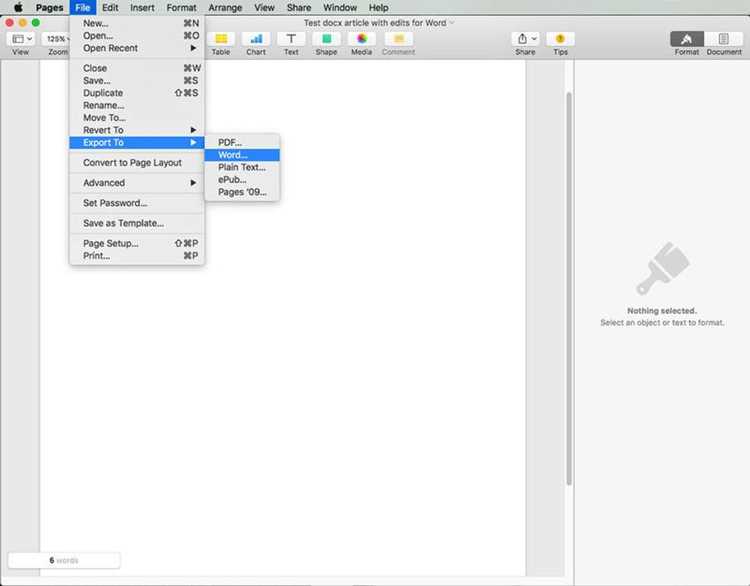Open the Insert menu
This screenshot has width=750, height=586.
click(x=142, y=8)
